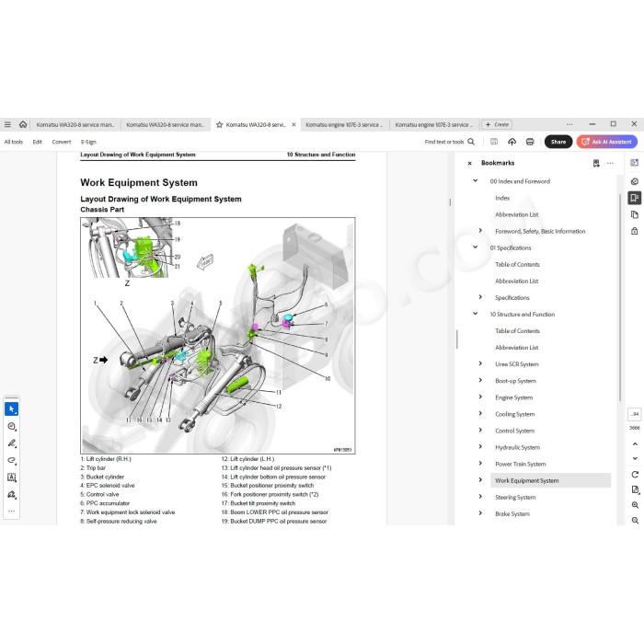Open the comments panel icon in right rail
Image resolution: width=644 pixels, height=644 pixels.
tap(635, 181)
